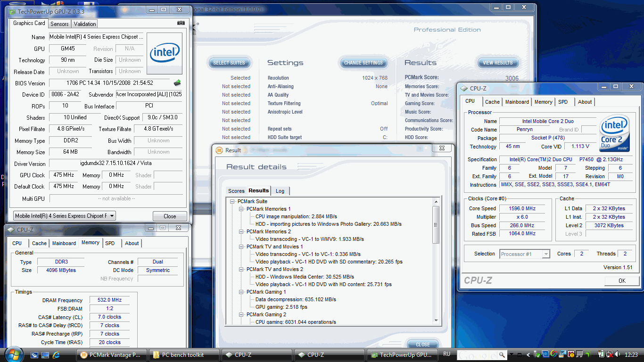Click the Close button in GPU-Z
Image resolution: width=644 pixels, height=362 pixels.
point(170,216)
